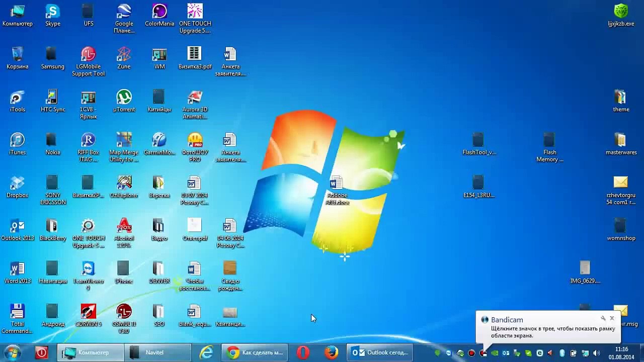Image resolution: width=644 pixels, height=362 pixels.
Task: Select the RIFF Box JTAG shortcut
Action: point(88,147)
